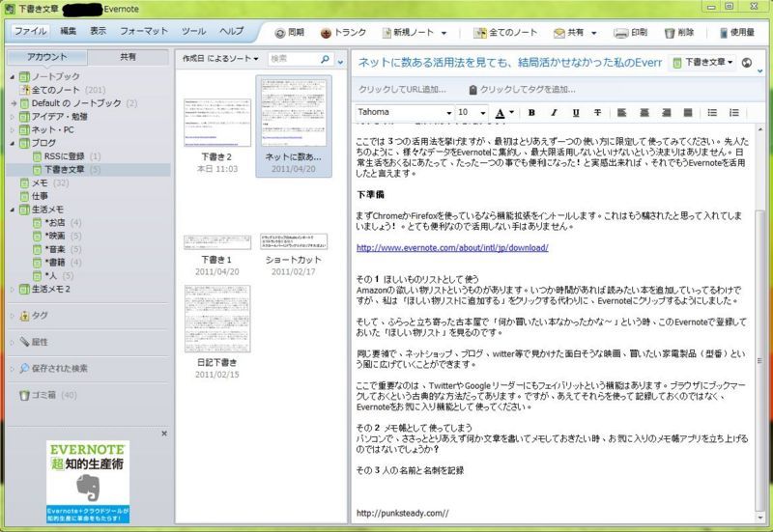Open the evernote.com download link in note
The width and height of the screenshot is (773, 532).
452,248
